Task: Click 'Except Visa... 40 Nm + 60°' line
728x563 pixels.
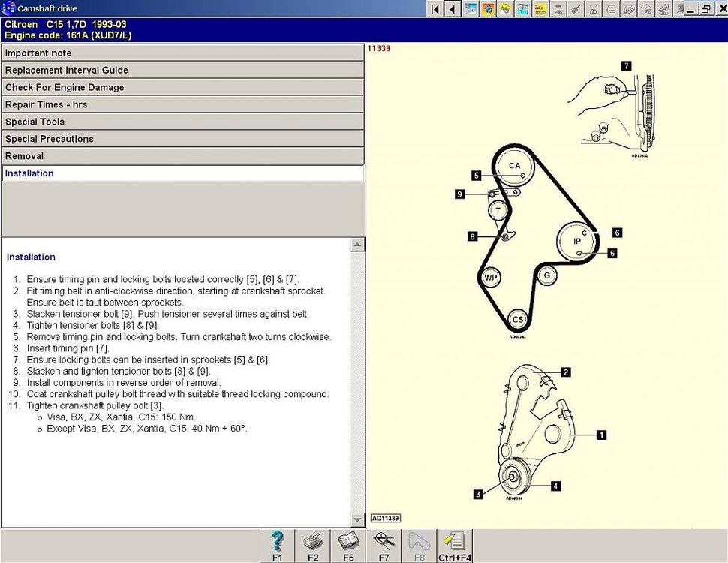Action: [146, 429]
